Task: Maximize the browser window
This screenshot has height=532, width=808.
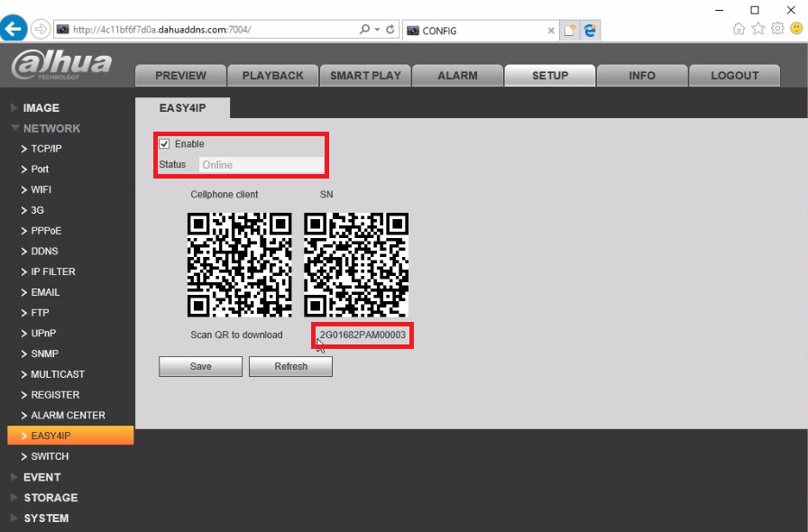Action: coord(755,10)
